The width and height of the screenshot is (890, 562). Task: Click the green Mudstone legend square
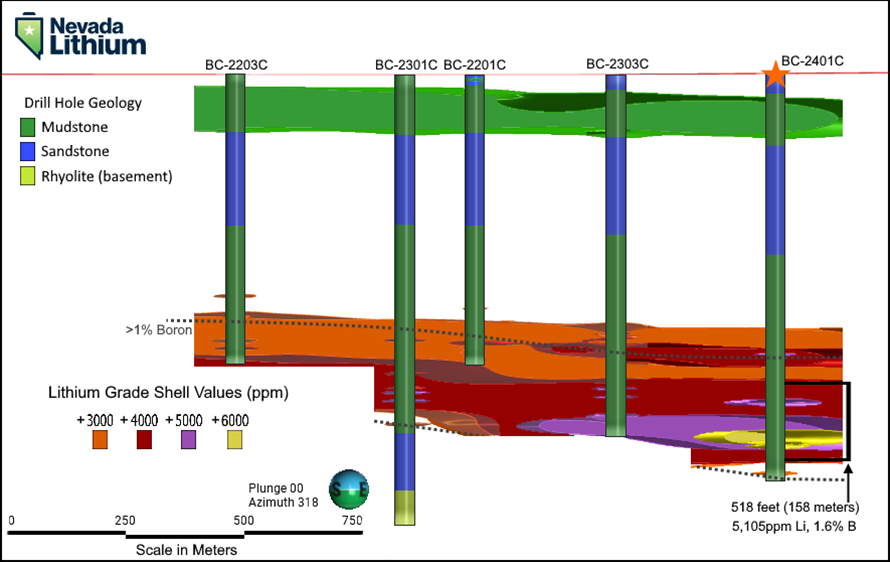click(x=27, y=128)
